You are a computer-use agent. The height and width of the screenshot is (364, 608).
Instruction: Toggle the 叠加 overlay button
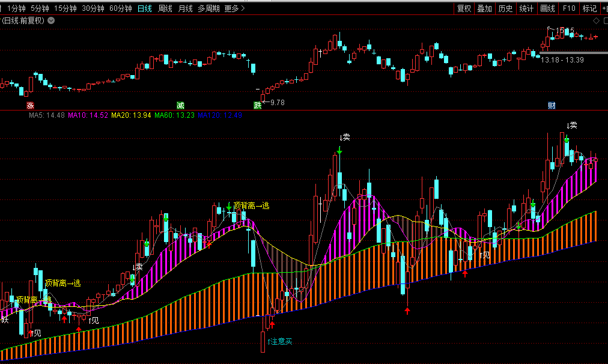point(484,8)
